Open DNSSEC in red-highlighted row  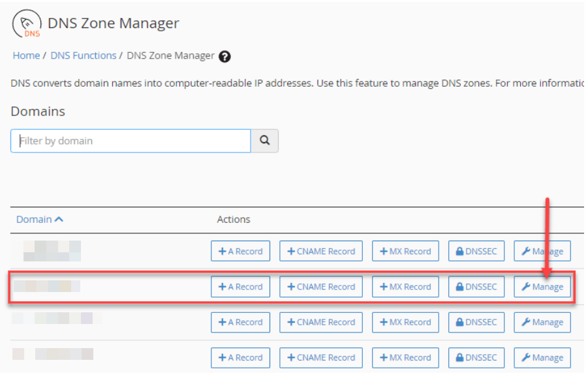476,287
